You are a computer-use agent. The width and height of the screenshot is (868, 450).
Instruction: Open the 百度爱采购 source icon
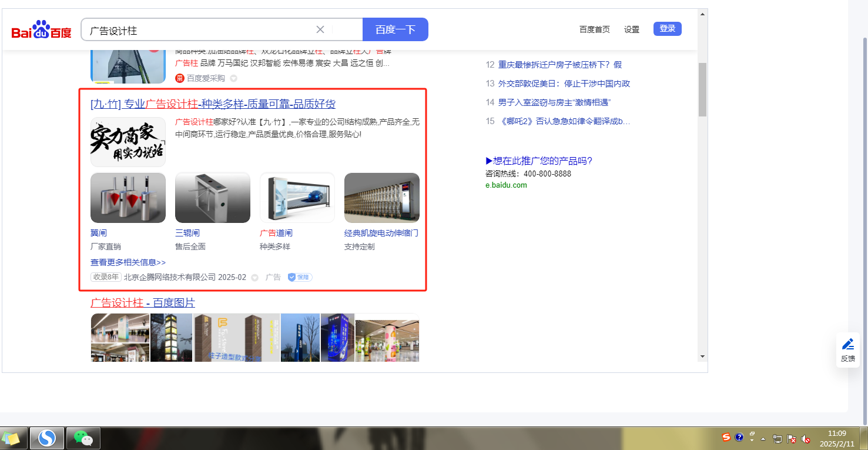180,78
